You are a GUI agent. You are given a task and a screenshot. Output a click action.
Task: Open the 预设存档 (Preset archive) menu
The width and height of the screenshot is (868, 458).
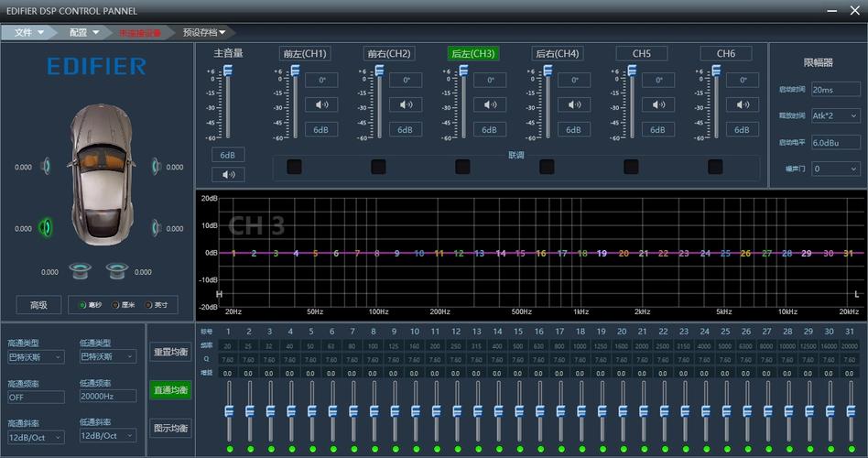(203, 33)
